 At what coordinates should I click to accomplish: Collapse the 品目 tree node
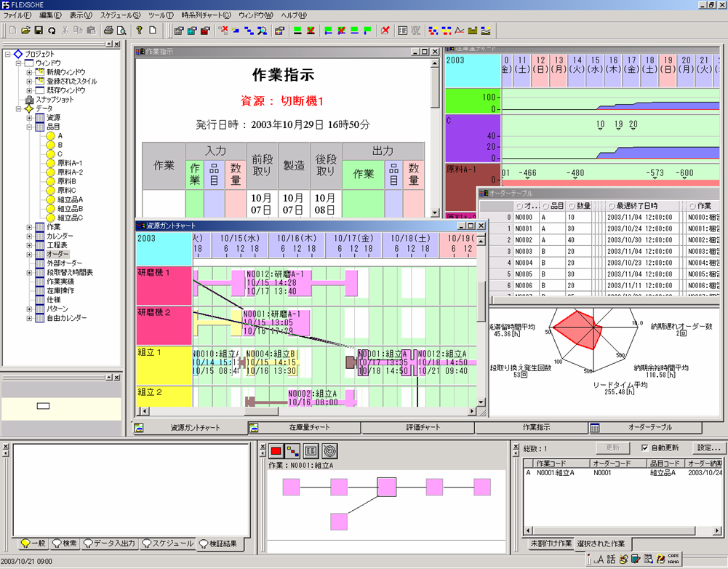click(30, 127)
